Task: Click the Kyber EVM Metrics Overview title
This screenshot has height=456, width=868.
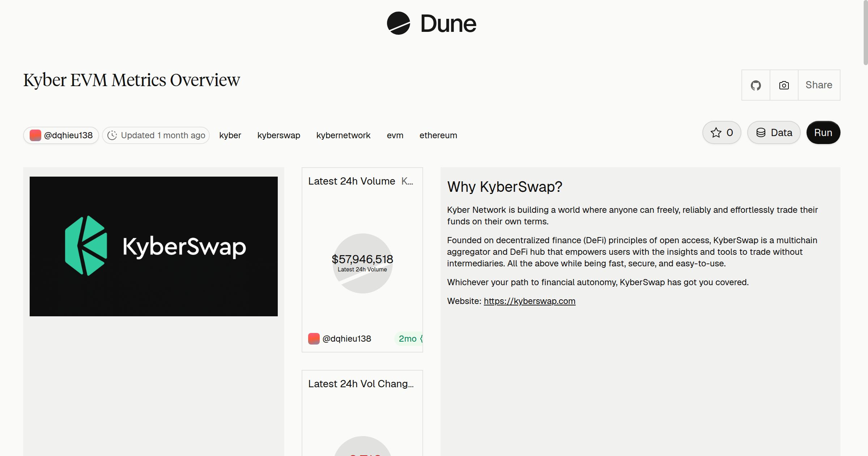Action: [132, 80]
